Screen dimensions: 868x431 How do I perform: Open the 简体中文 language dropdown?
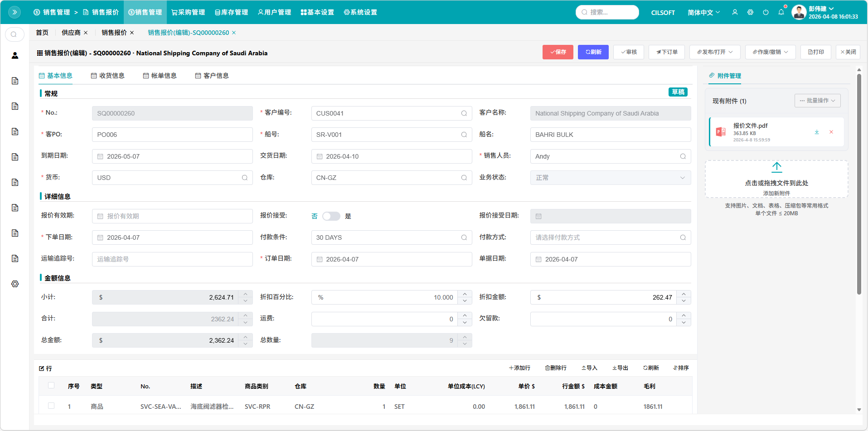pyautogui.click(x=703, y=13)
